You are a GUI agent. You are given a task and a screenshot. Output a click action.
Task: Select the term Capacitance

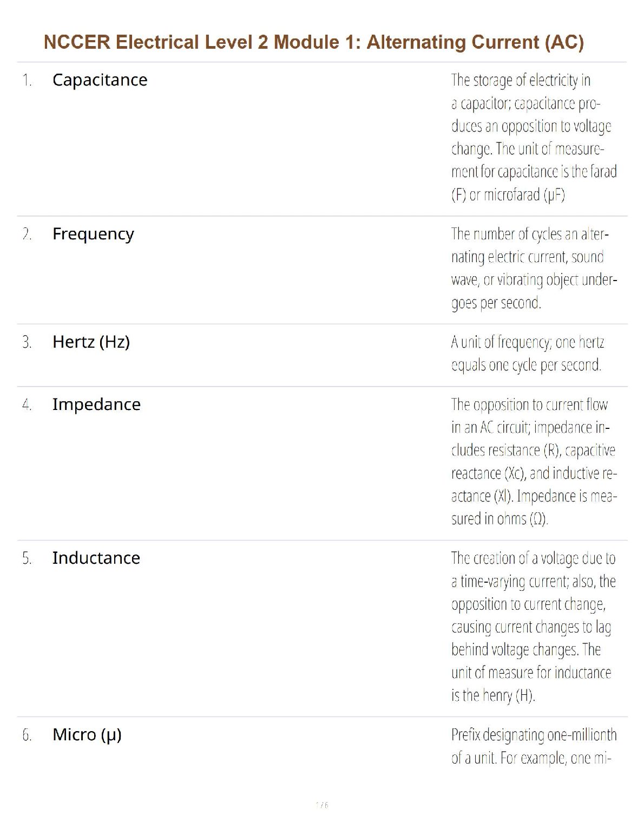(100, 80)
